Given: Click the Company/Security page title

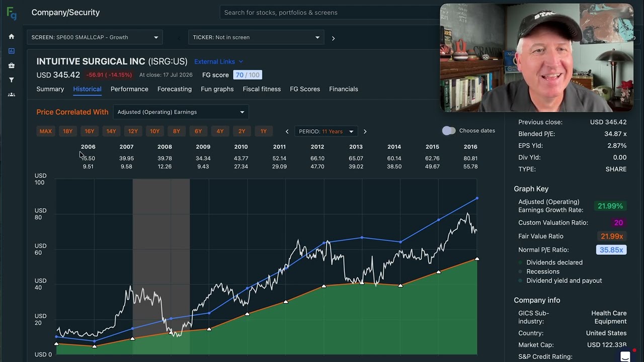Looking at the screenshot, I should (x=65, y=13).
